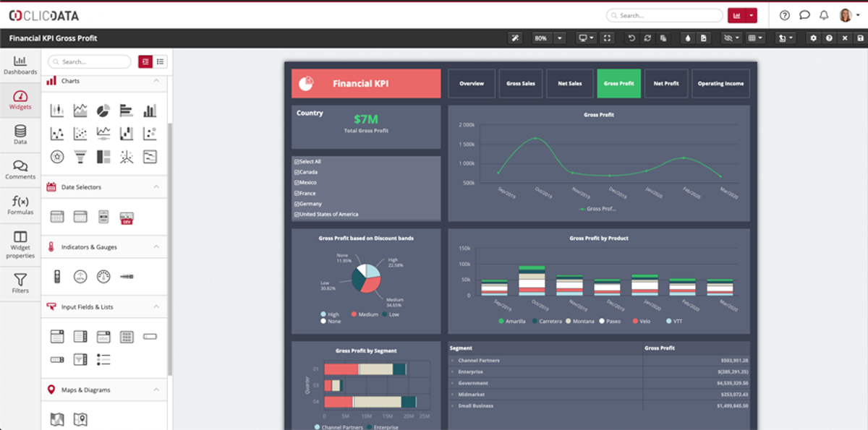The height and width of the screenshot is (430, 868).
Task: Expand the Channel Partners table row
Action: pyautogui.click(x=452, y=360)
